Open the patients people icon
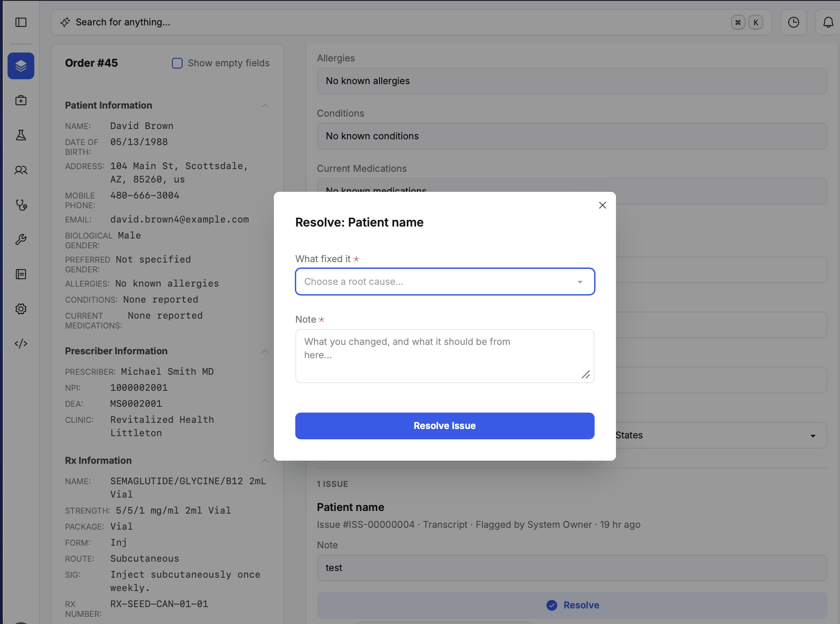This screenshot has width=840, height=624. point(21,170)
